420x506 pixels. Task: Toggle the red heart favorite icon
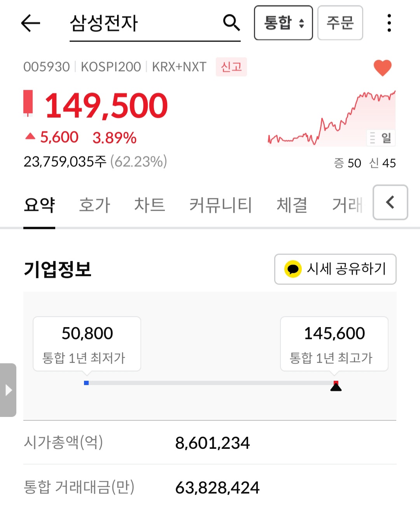coord(382,68)
